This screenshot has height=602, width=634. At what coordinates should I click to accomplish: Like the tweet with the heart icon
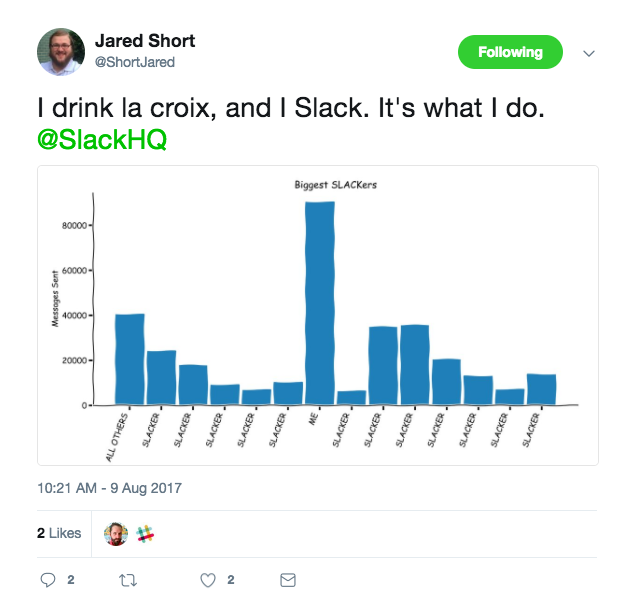pyautogui.click(x=208, y=579)
